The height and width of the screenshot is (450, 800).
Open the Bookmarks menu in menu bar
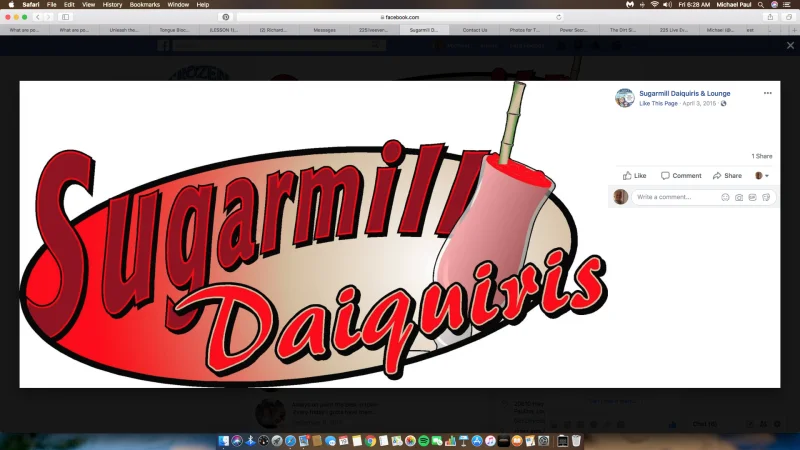[144, 5]
